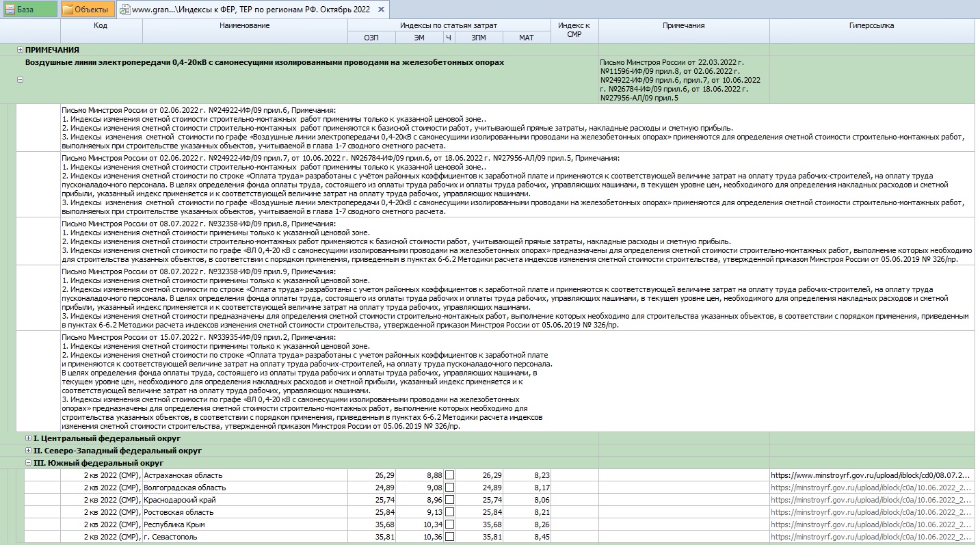
Task: Click the note block for Письмо №32358-ИФ/09 прил.9
Action: click(517, 298)
